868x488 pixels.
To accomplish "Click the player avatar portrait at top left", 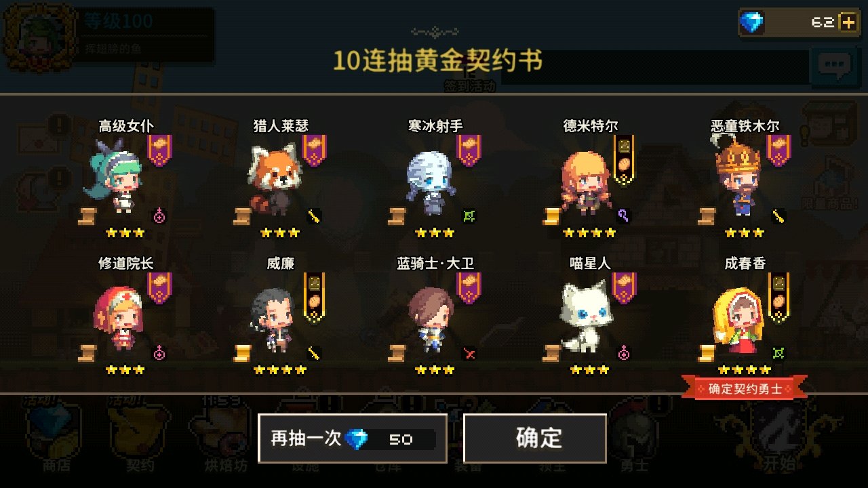I will (37, 34).
